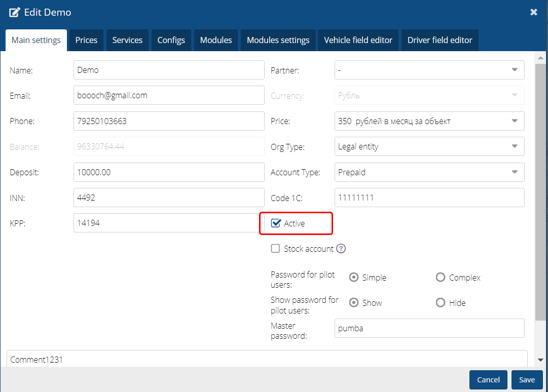Screen dimensions: 548x392
Task: Expand the Account Type dropdown
Action: (x=514, y=172)
